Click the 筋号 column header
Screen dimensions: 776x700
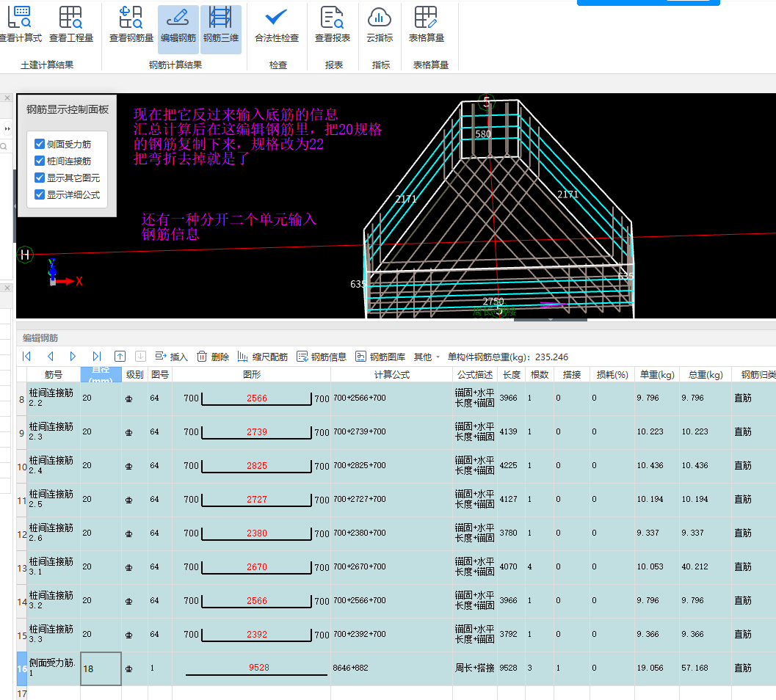(54, 374)
